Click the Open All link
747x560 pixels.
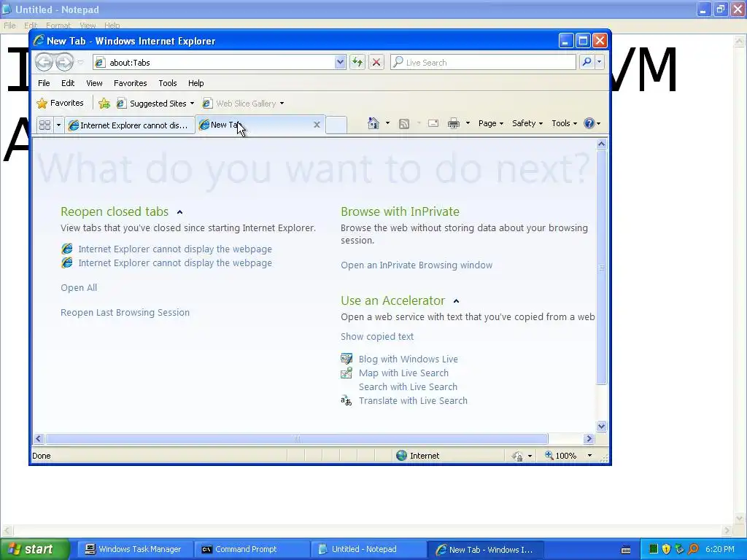[79, 287]
